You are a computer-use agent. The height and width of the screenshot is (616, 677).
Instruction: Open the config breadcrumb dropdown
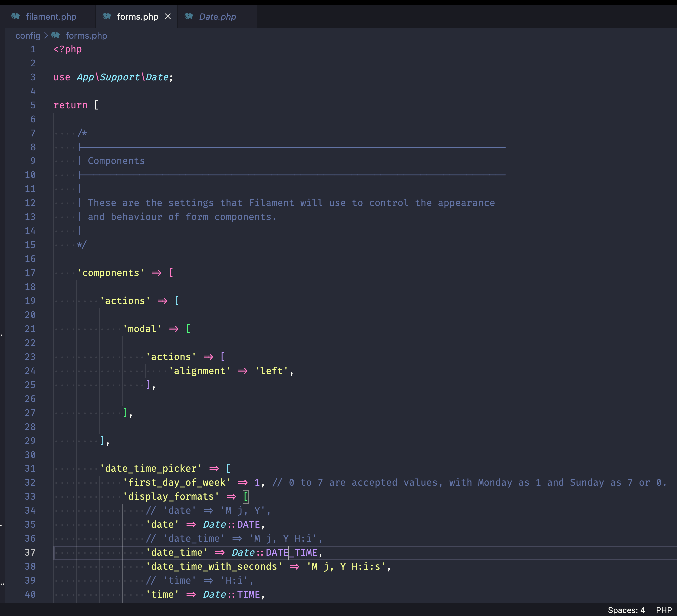tap(27, 36)
